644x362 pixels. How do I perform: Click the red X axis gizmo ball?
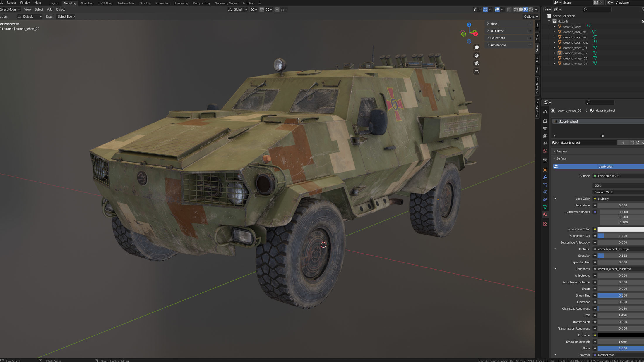pos(475,34)
